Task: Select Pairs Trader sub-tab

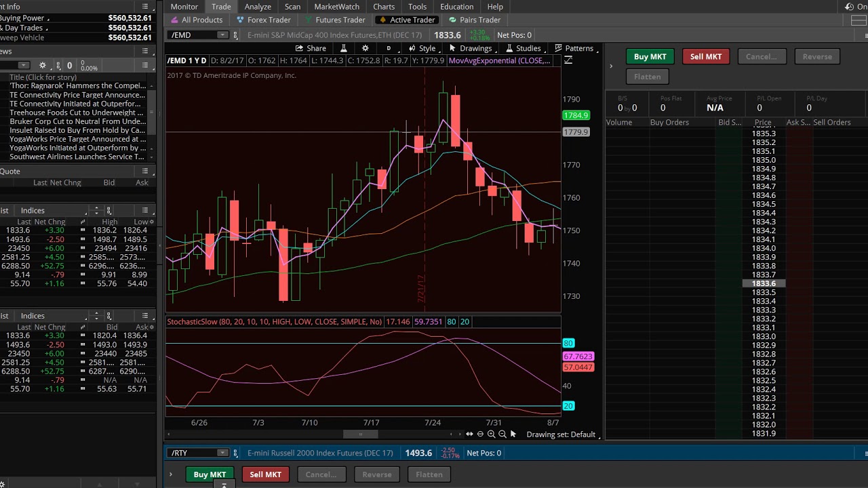Action: click(x=474, y=20)
